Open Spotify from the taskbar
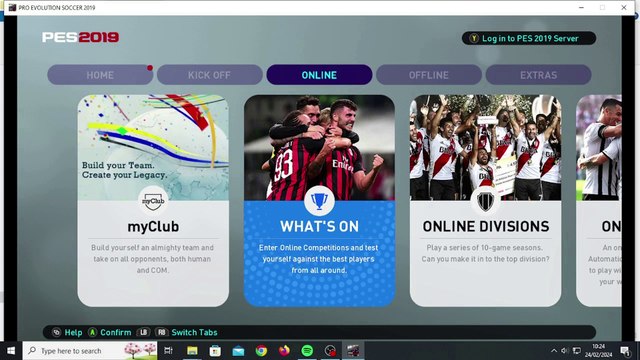Viewport: 640px width, 360px height. click(307, 351)
